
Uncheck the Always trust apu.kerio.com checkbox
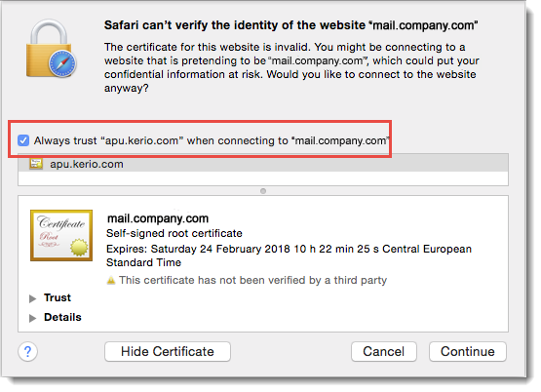(x=23, y=140)
